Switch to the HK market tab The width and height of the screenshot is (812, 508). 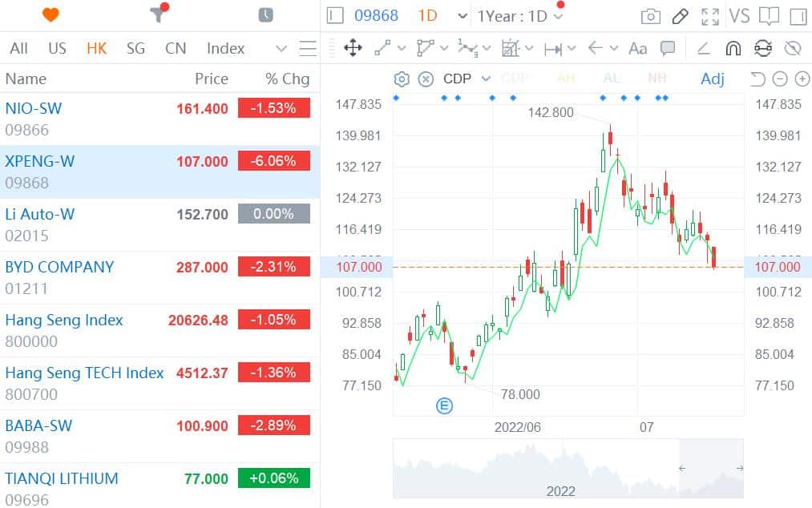96,48
